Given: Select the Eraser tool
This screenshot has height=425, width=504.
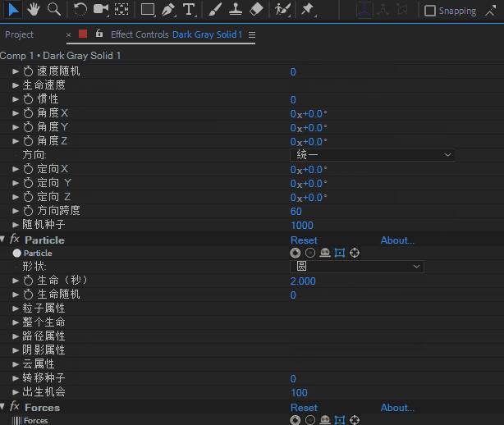Looking at the screenshot, I should [x=256, y=9].
